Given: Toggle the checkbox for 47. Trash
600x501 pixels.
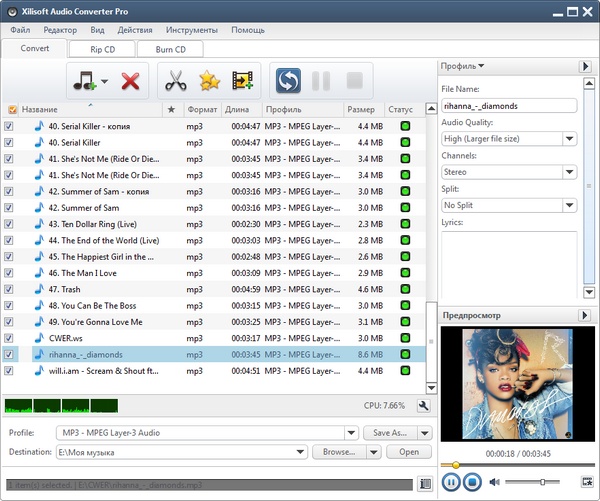Looking at the screenshot, I should point(10,289).
